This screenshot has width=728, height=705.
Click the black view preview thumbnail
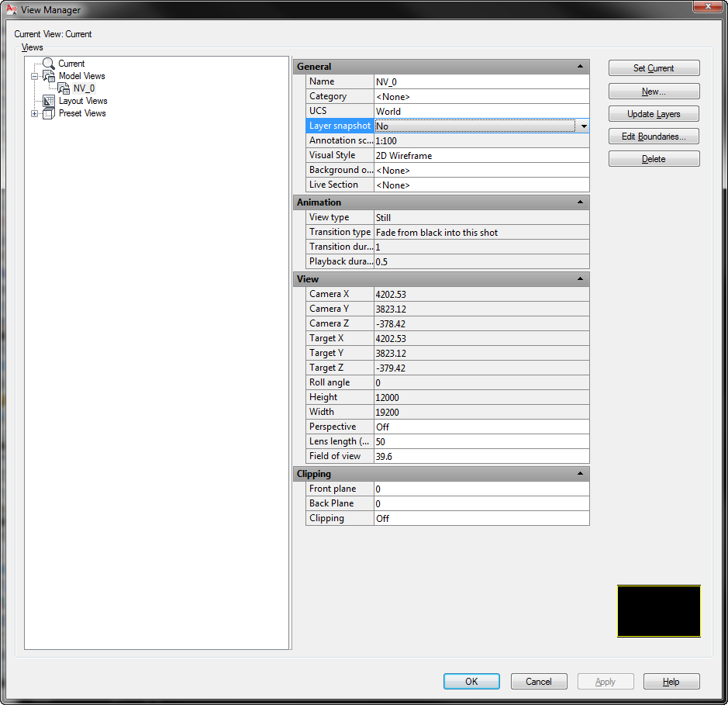(658, 611)
